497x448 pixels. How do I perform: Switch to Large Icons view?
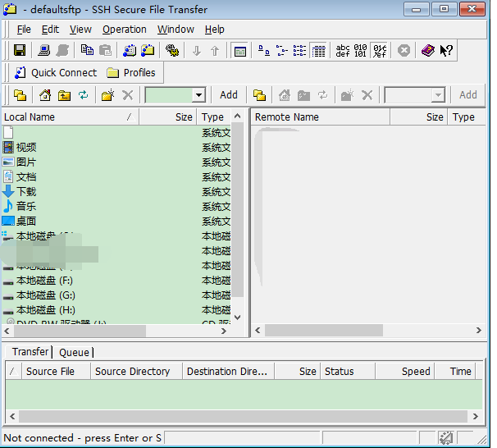point(264,50)
